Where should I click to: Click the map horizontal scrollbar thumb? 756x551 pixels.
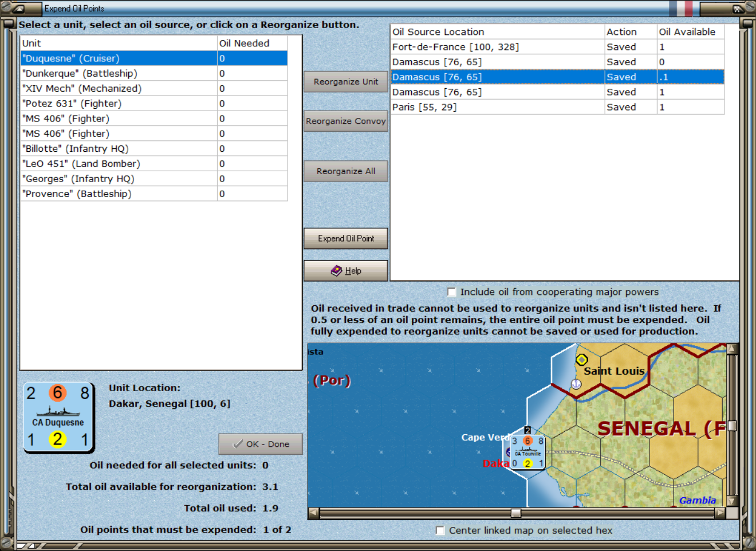coord(516,513)
